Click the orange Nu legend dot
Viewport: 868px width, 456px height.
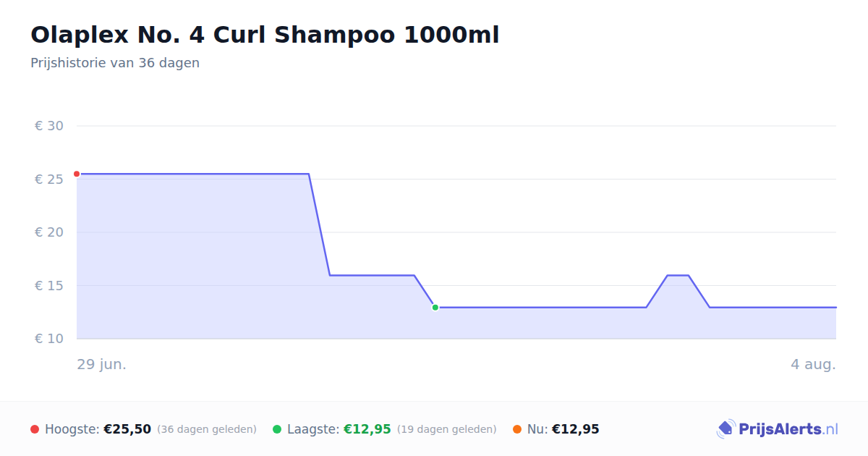click(x=517, y=429)
